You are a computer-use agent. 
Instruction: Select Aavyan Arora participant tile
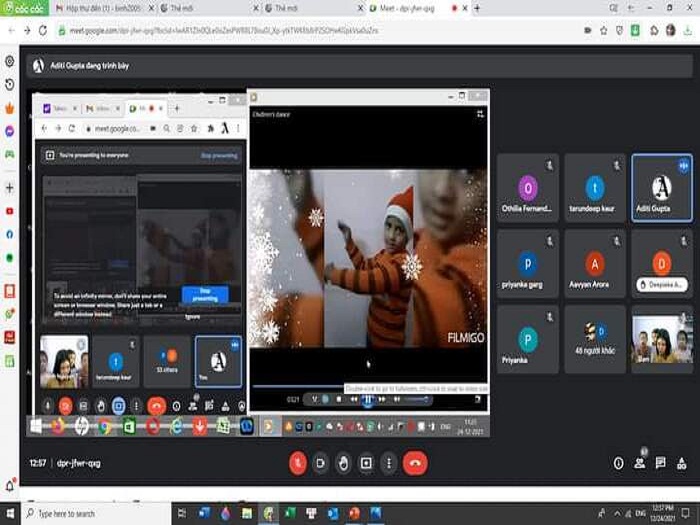point(595,264)
